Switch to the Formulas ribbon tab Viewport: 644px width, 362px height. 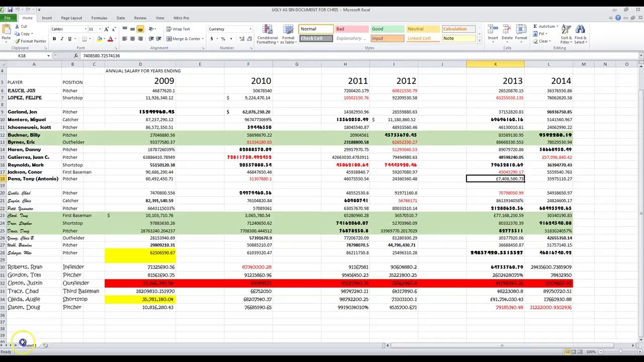pyautogui.click(x=99, y=18)
